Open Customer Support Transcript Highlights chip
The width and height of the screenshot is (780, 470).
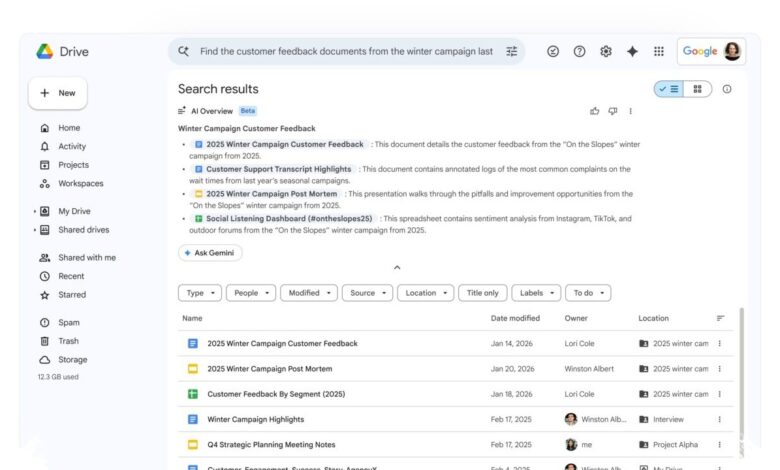click(273, 169)
